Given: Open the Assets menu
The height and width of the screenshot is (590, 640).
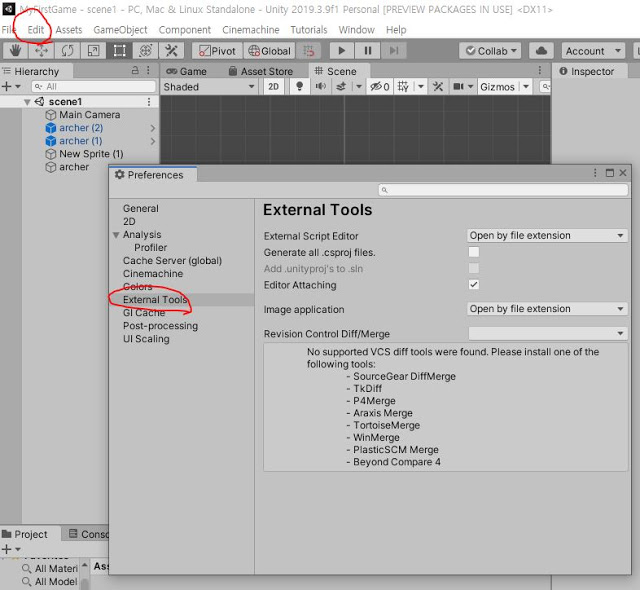Looking at the screenshot, I should tap(69, 30).
